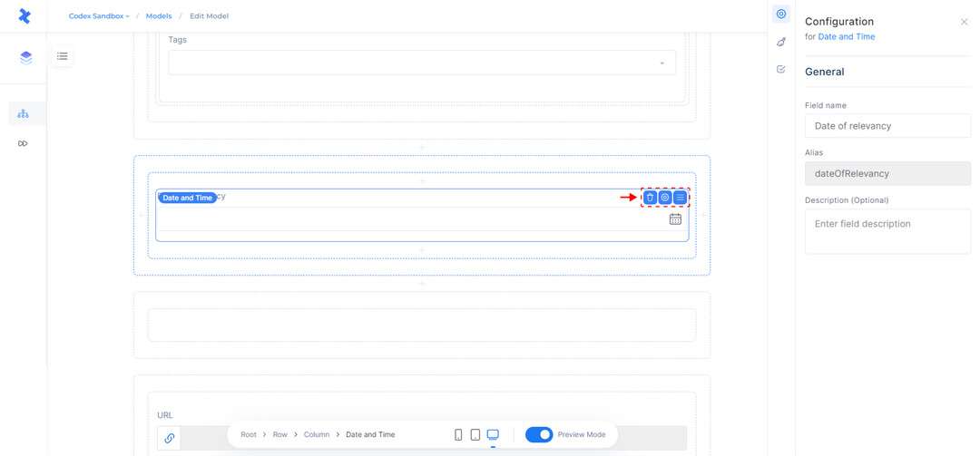The image size is (980, 456).
Task: Click the URL link chain icon
Action: tap(169, 439)
